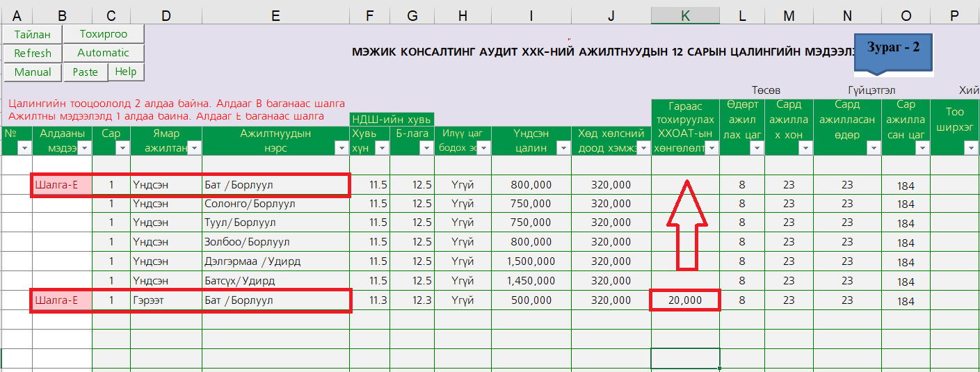Open the Тохиргоо settings button
Image resolution: width=980 pixels, height=372 pixels.
104,34
